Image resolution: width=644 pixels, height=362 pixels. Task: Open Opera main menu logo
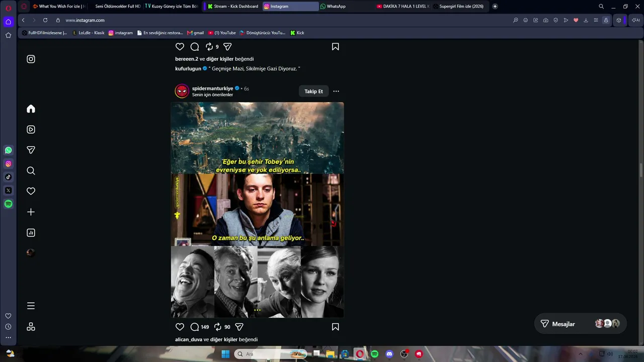coord(8,8)
